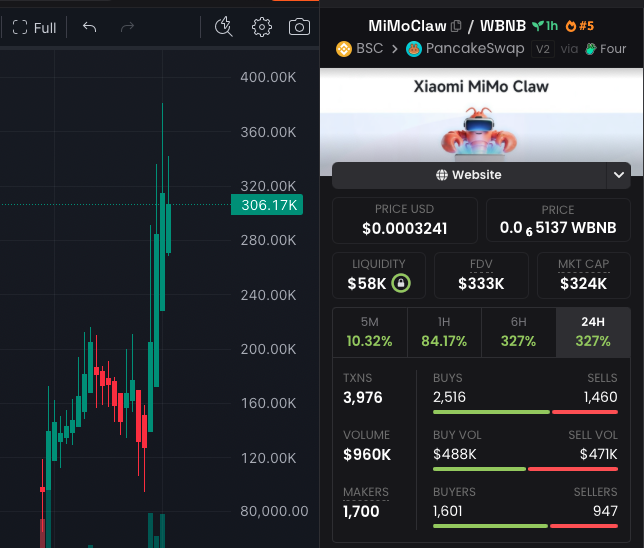
Task: Click the MKT CAP $324K box
Action: click(584, 275)
